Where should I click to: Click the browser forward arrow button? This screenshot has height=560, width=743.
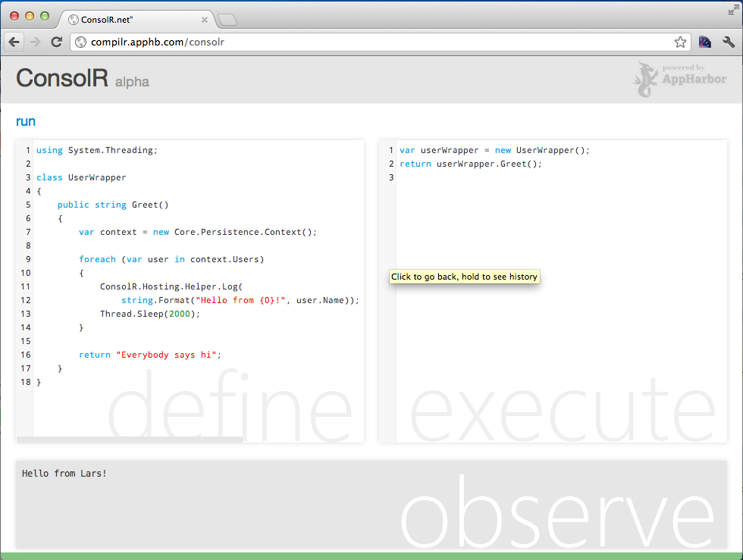coord(35,42)
